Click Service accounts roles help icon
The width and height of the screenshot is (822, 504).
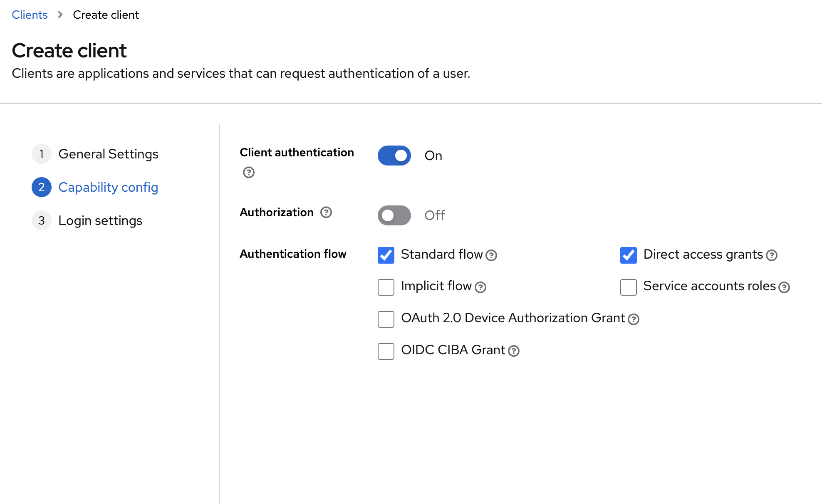[x=784, y=287]
